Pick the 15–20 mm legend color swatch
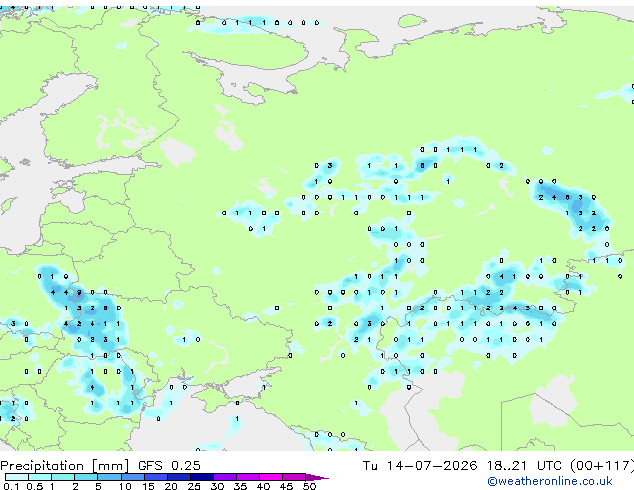 pyautogui.click(x=156, y=477)
